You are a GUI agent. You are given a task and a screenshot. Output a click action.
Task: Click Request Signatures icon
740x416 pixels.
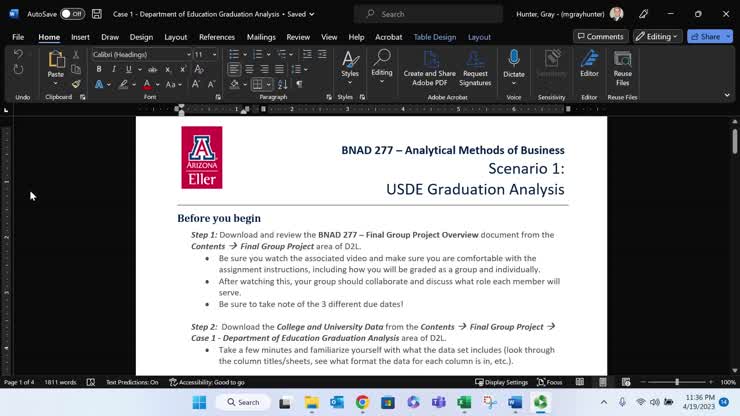(475, 68)
